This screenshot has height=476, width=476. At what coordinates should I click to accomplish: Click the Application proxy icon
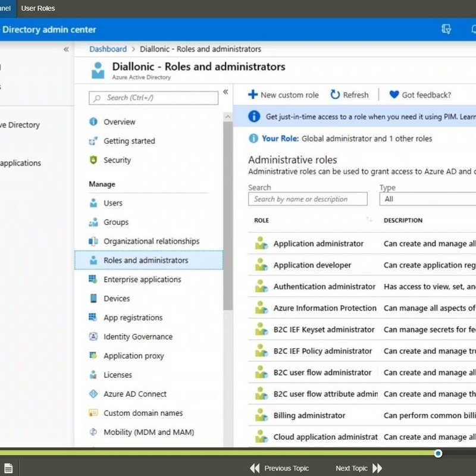point(93,355)
